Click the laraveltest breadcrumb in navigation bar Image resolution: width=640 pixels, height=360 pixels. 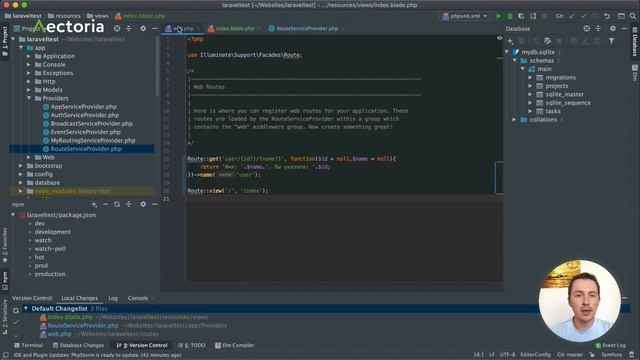23,16
